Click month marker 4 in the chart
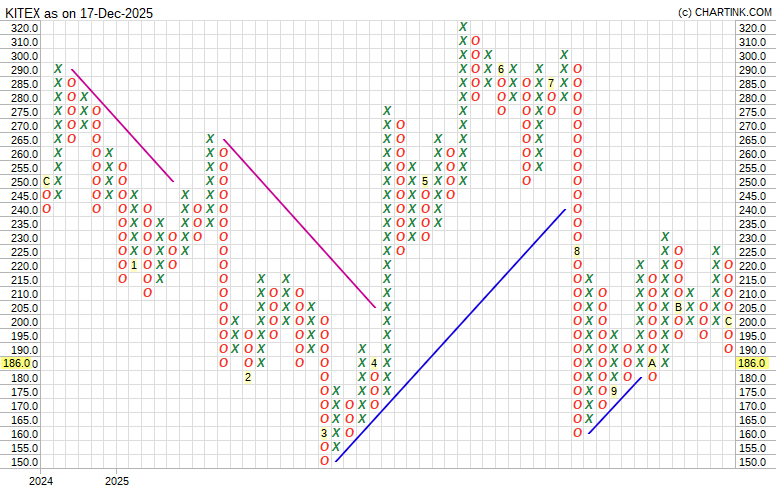 374,363
